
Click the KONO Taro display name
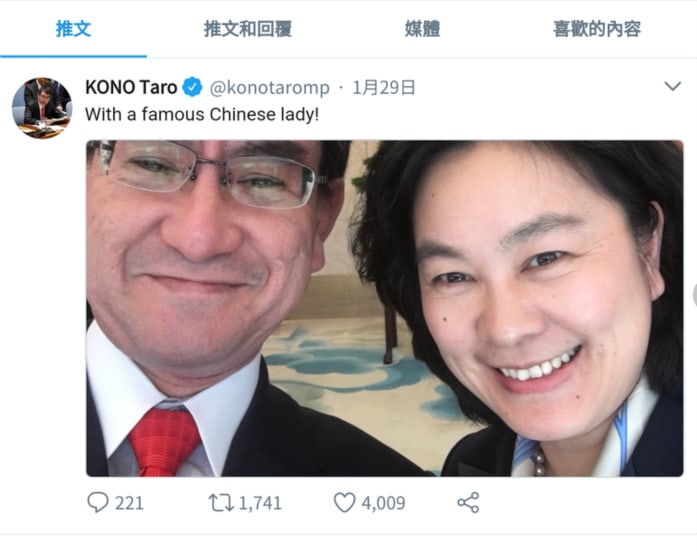[131, 87]
